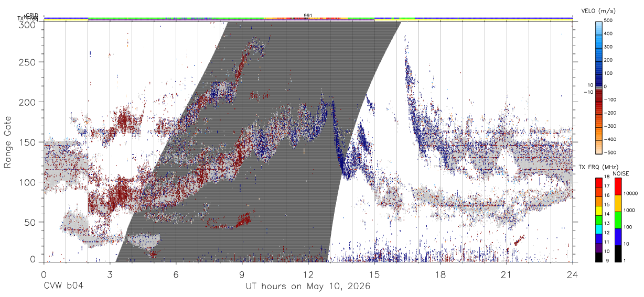Image resolution: width=644 pixels, height=297 pixels.
Task: Click the 'UT hours on May 10, 2026' label
Action: click(308, 287)
